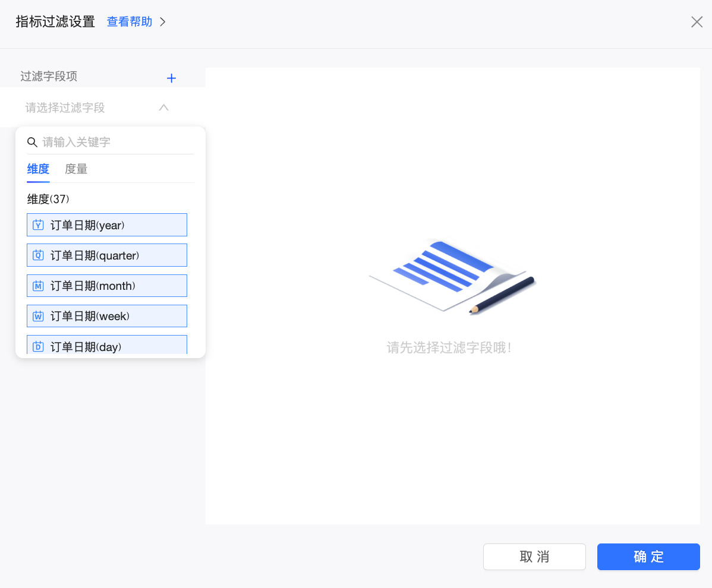Click the month calendar icon

pyautogui.click(x=38, y=286)
